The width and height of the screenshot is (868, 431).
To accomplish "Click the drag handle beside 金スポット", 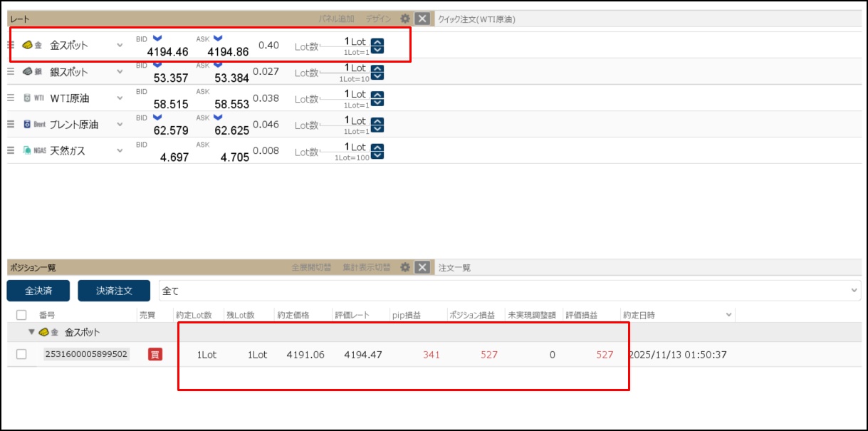I will [x=11, y=45].
